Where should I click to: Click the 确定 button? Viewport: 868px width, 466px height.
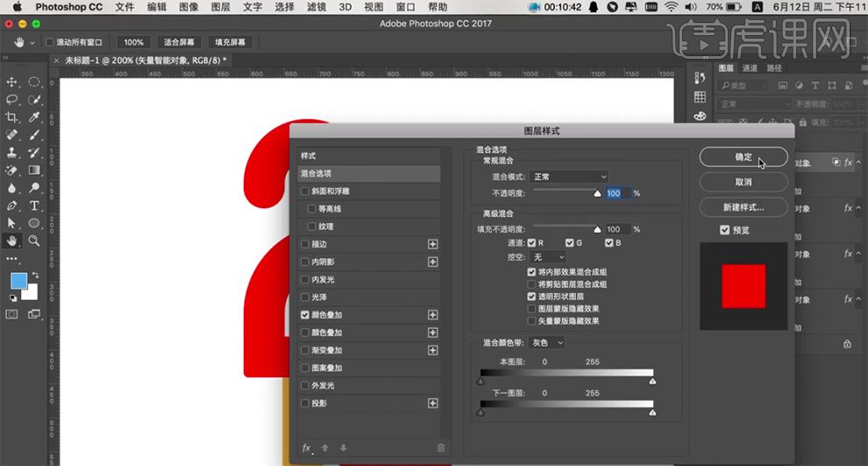(743, 157)
